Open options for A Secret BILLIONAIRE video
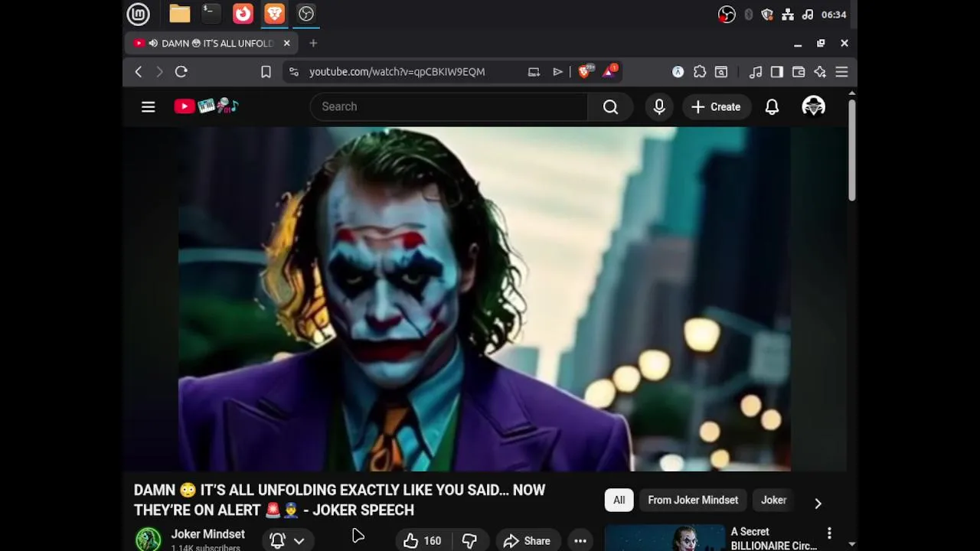 click(829, 533)
